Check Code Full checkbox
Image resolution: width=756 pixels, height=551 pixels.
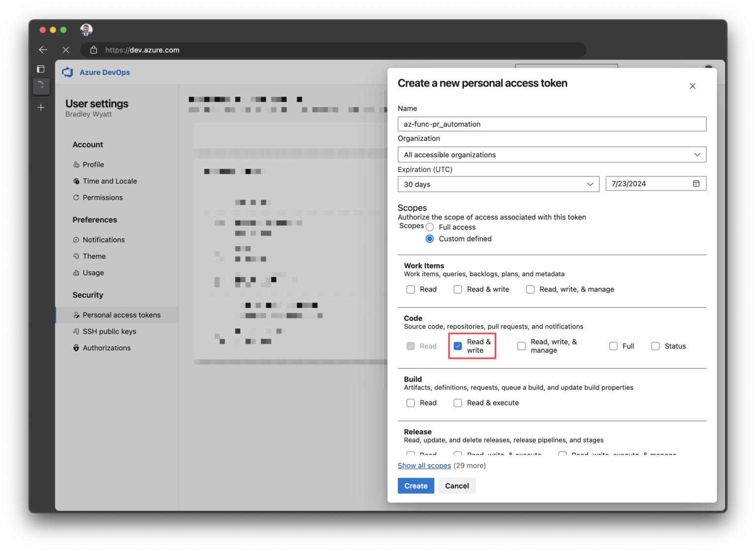tap(613, 346)
